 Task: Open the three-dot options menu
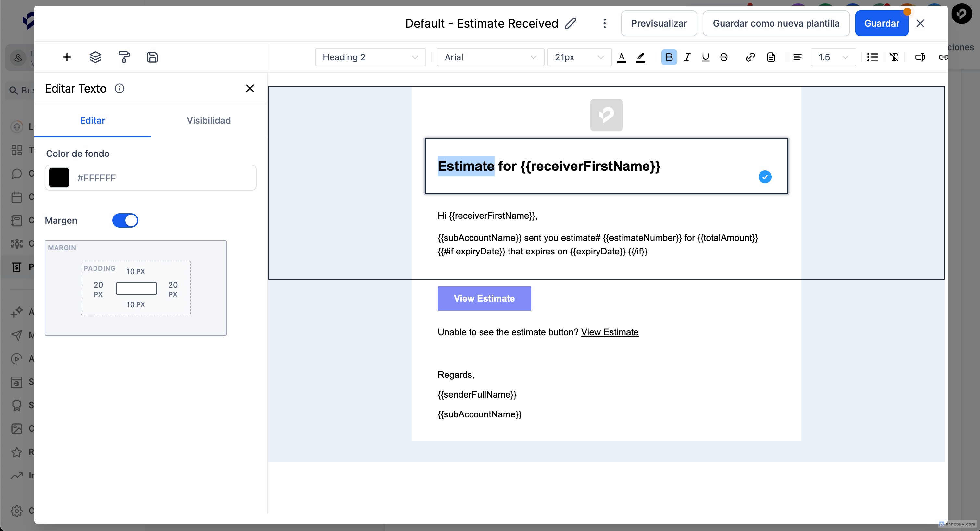604,23
